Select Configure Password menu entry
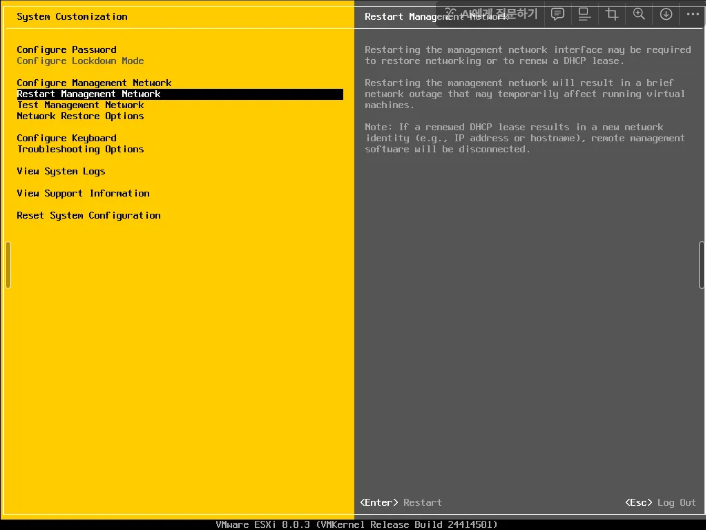Screen dimensions: 706x530 [x=67, y=50]
